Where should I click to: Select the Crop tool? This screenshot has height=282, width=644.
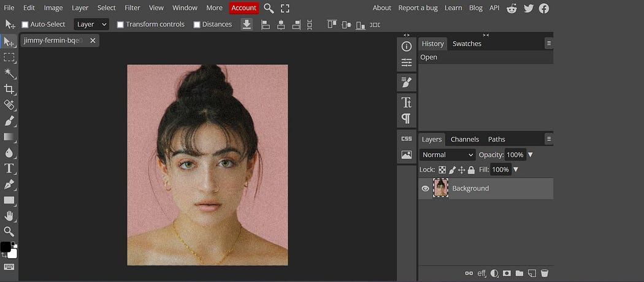point(9,89)
